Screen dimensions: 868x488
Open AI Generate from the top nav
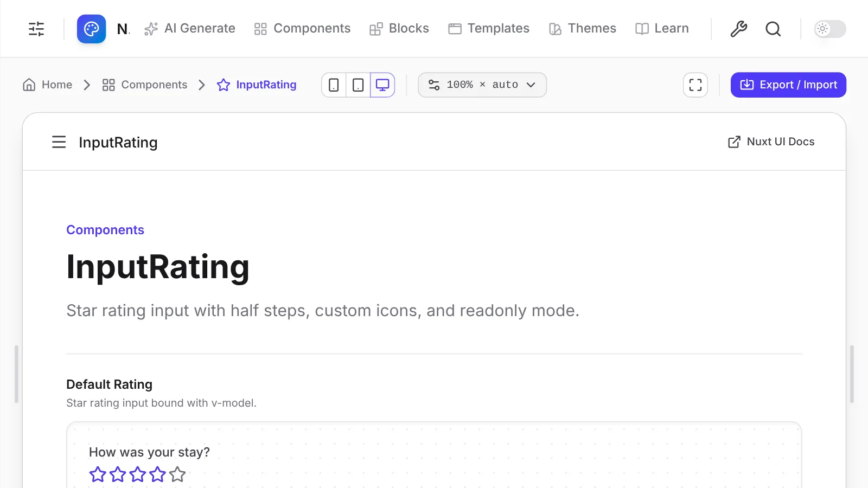click(x=190, y=28)
